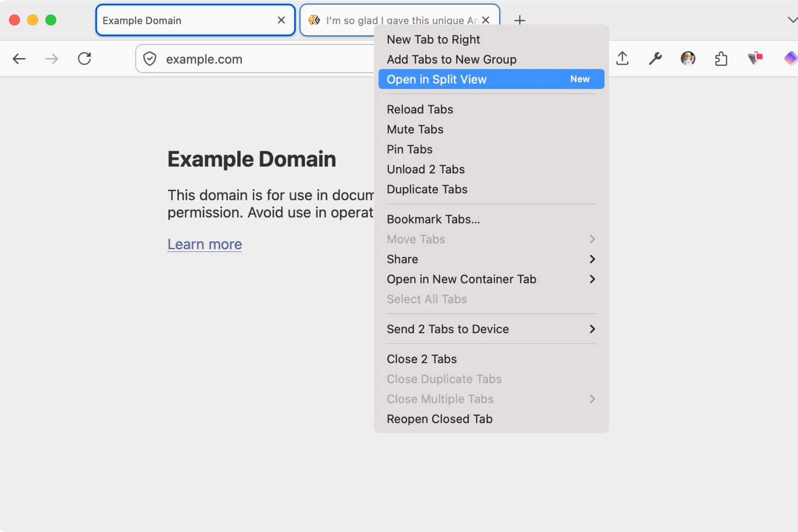Open the Learn more link
798x532 pixels.
(204, 244)
